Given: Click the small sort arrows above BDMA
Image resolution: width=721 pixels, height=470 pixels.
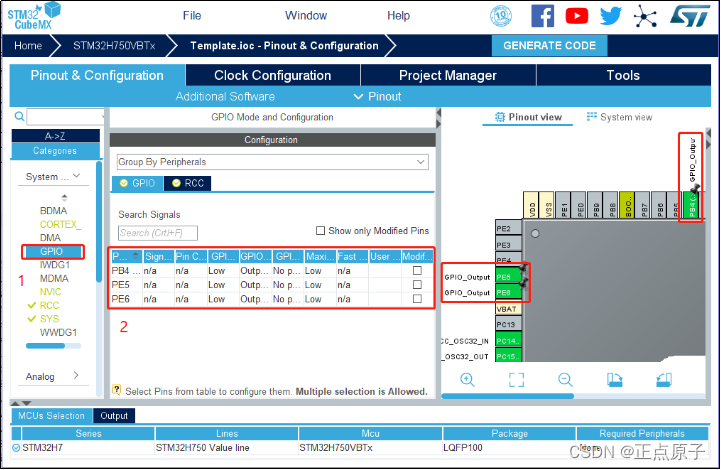Looking at the screenshot, I should tap(64, 198).
